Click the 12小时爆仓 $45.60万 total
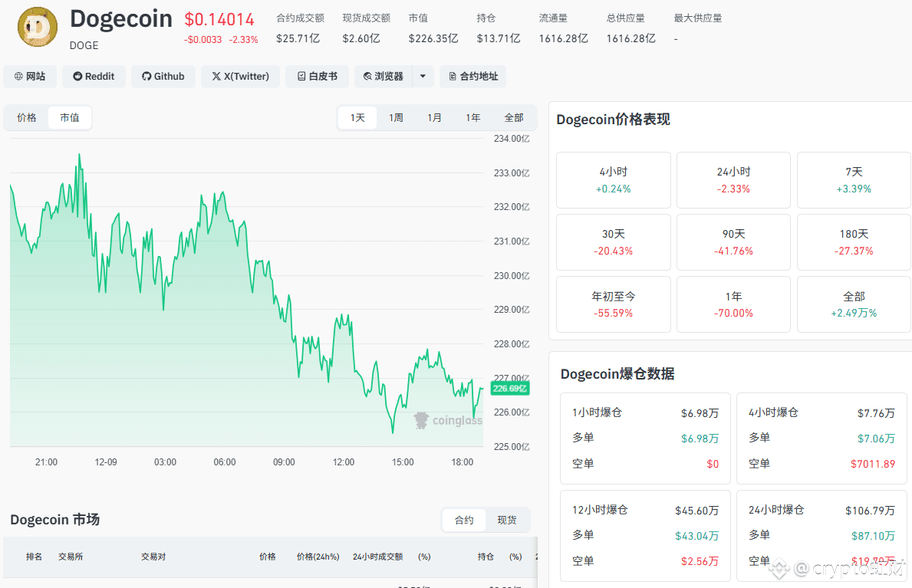912x588 pixels. (696, 511)
